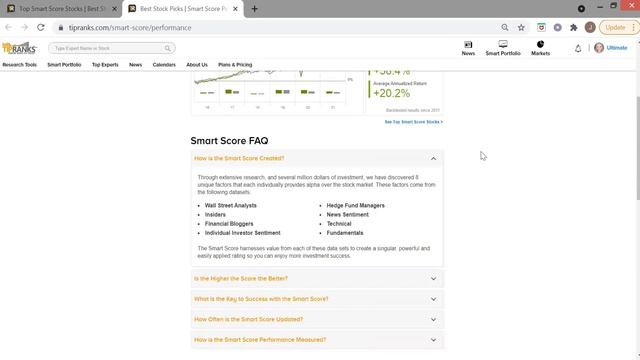The width and height of the screenshot is (640, 360).
Task: Focus the Type Expert Name or Stock field
Action: [112, 48]
